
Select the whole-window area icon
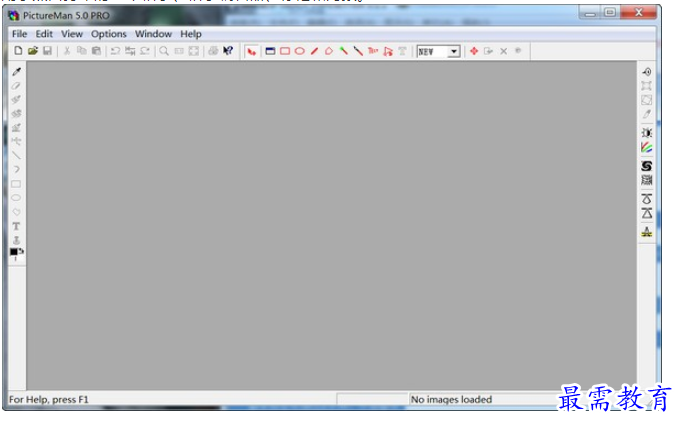click(x=270, y=51)
